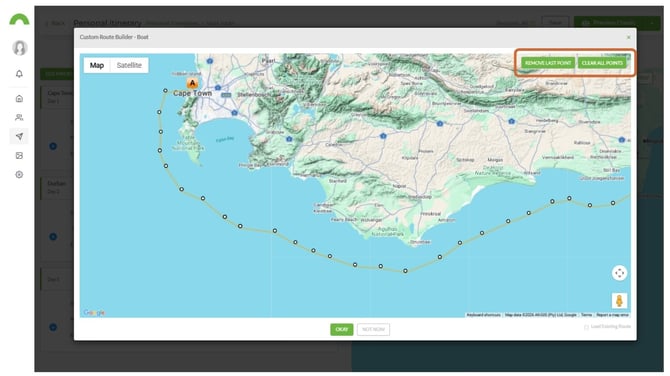Image resolution: width=670 pixels, height=376 pixels.
Task: Activate the Street View pegman icon
Action: 619,301
